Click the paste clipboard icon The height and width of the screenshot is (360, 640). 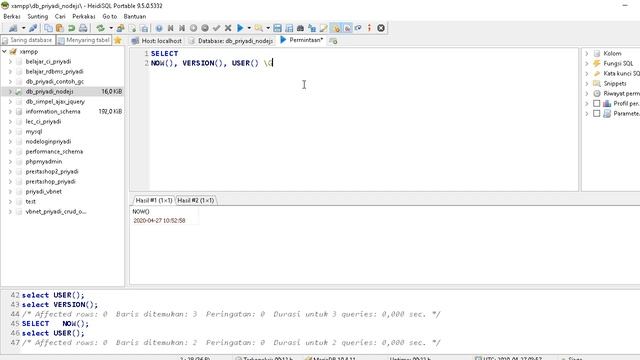coord(60,28)
